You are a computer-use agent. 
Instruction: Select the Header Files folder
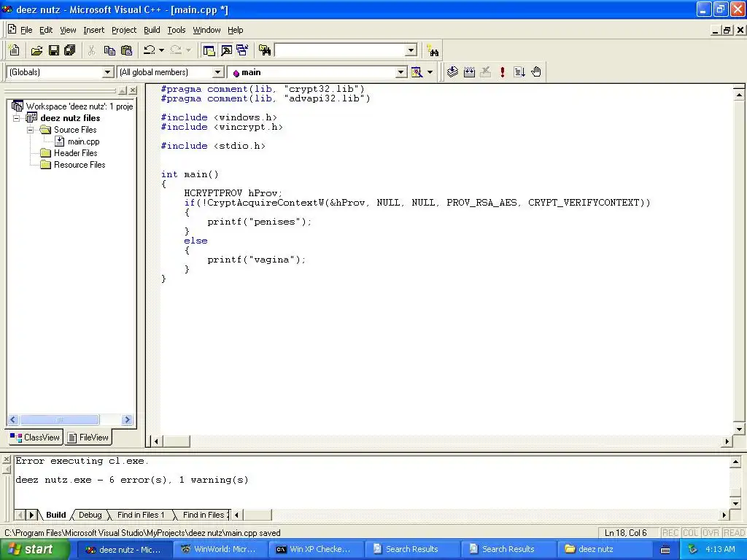point(75,153)
